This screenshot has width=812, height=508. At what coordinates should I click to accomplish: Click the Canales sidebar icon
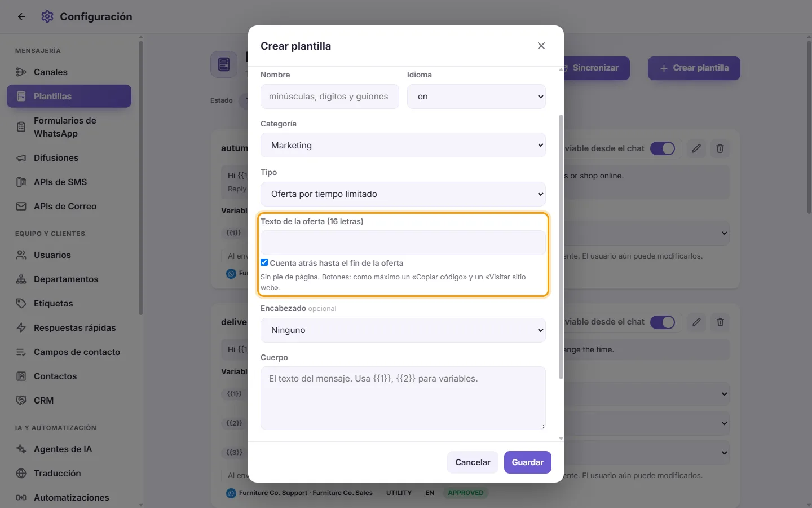(x=21, y=72)
